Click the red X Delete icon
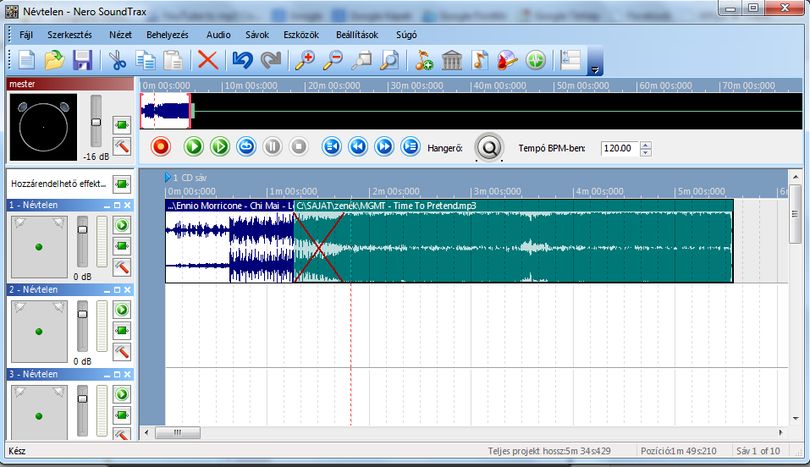The width and height of the screenshot is (810, 467). coord(208,60)
